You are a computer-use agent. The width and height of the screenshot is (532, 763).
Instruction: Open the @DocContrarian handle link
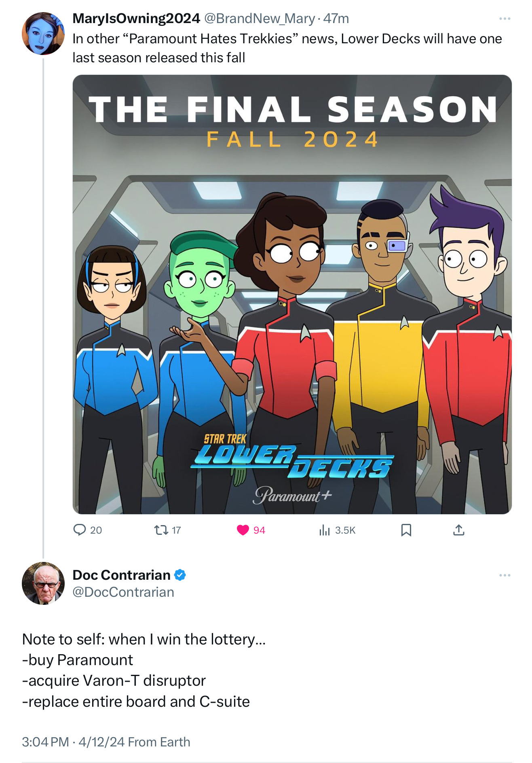pos(123,592)
